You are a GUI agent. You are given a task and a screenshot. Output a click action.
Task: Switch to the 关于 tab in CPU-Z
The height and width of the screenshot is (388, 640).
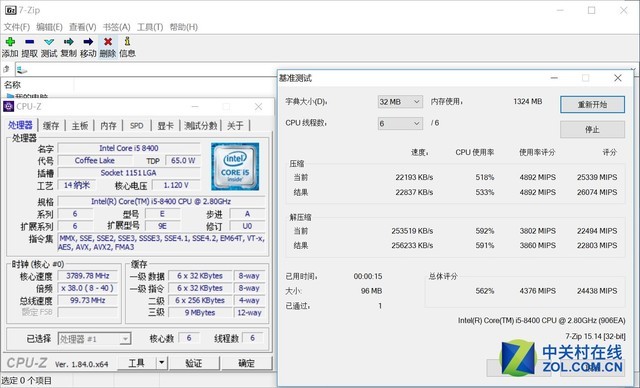pyautogui.click(x=236, y=126)
